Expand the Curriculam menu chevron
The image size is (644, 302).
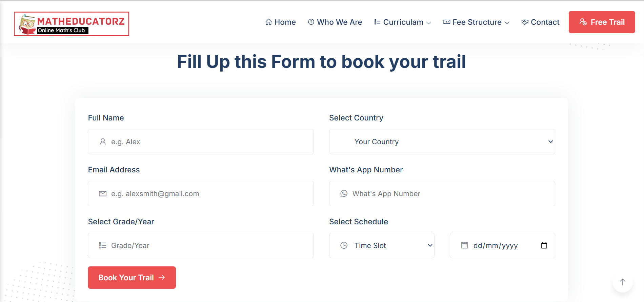point(429,23)
